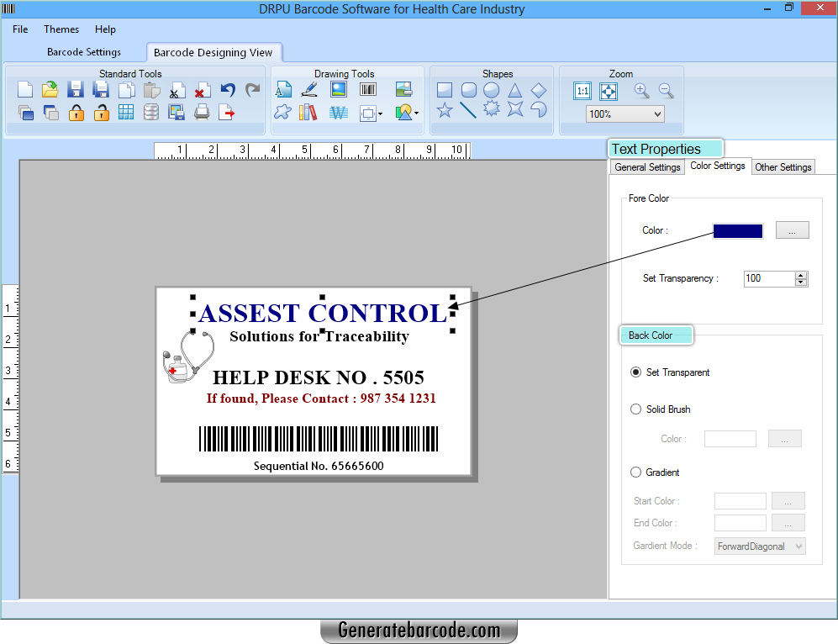Select the Barcode drawing tool

[x=367, y=88]
